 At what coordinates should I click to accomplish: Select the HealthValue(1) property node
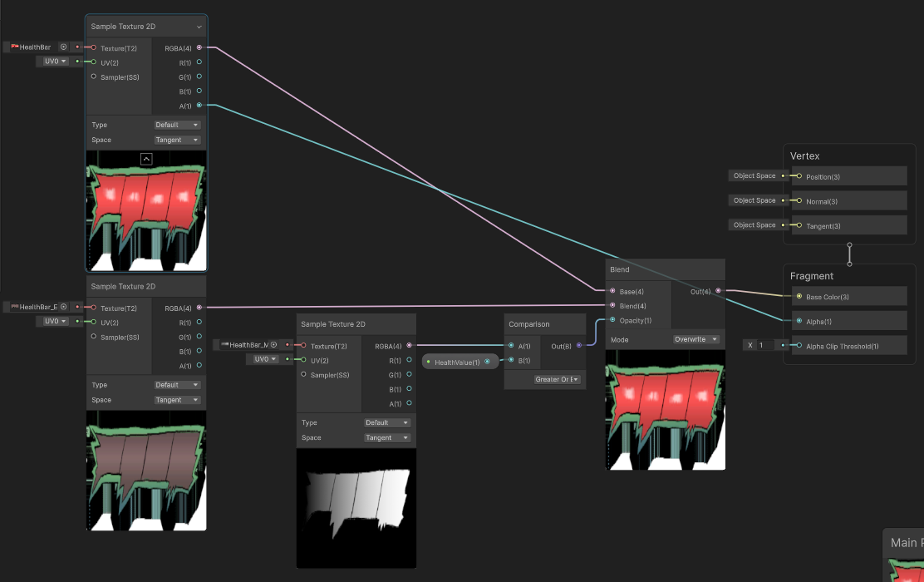[x=456, y=362]
